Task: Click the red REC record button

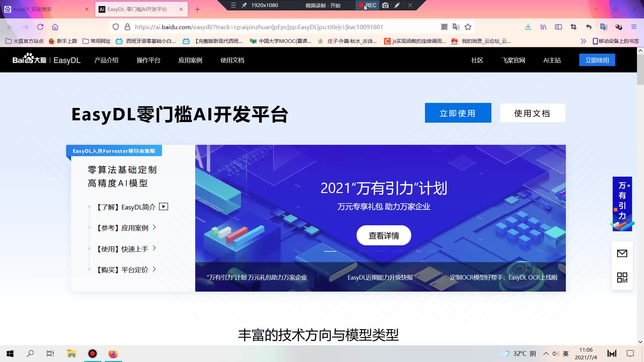Action: point(367,5)
